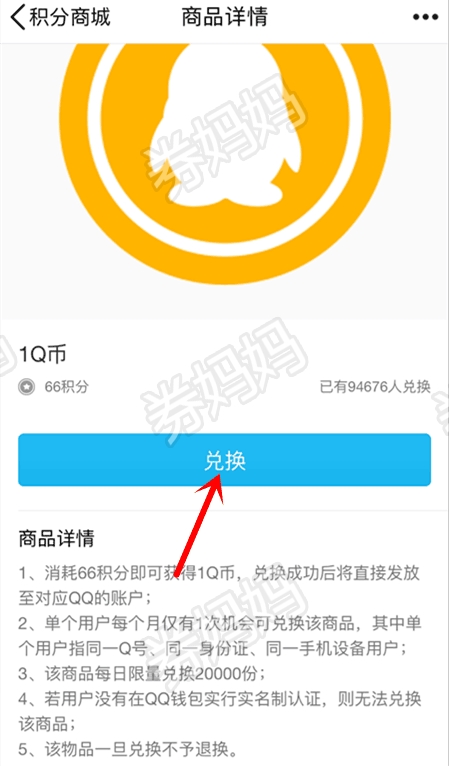This screenshot has height=766, width=449.
Task: Tap the star points icon beside 66积分
Action: click(26, 387)
